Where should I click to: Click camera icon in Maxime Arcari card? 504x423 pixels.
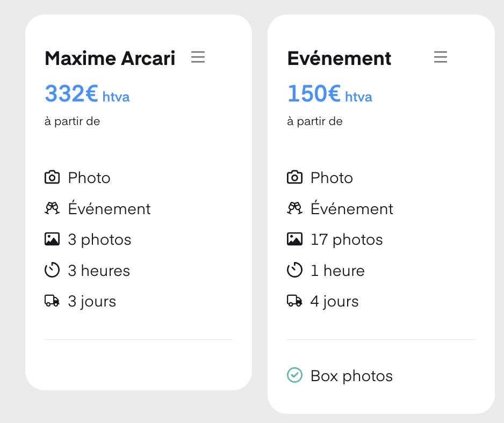52,177
